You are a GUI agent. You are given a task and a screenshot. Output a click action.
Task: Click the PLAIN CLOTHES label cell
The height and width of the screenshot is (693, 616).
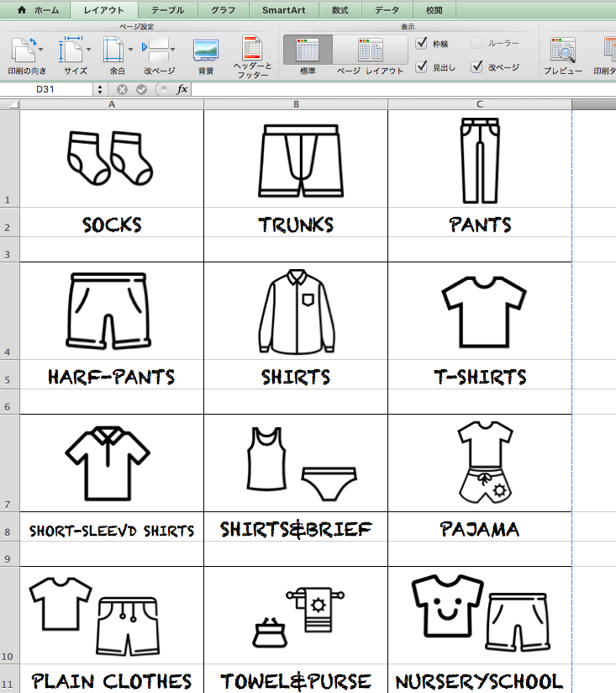coord(112,679)
